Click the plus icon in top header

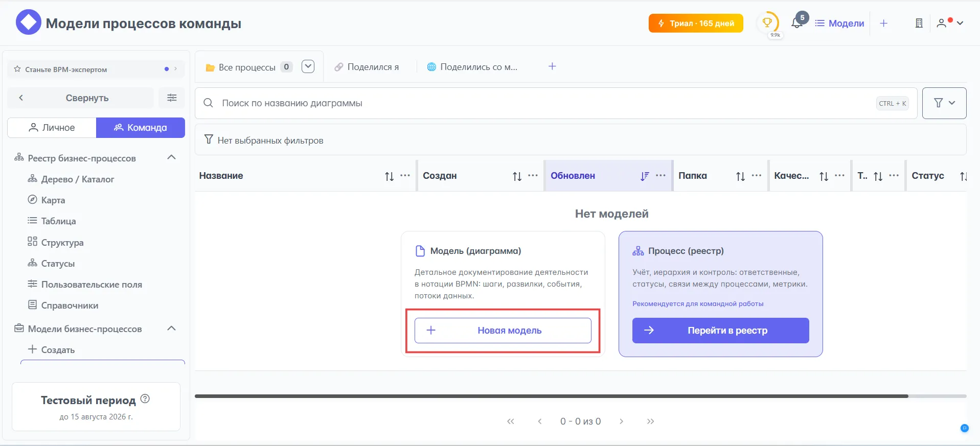click(x=883, y=24)
